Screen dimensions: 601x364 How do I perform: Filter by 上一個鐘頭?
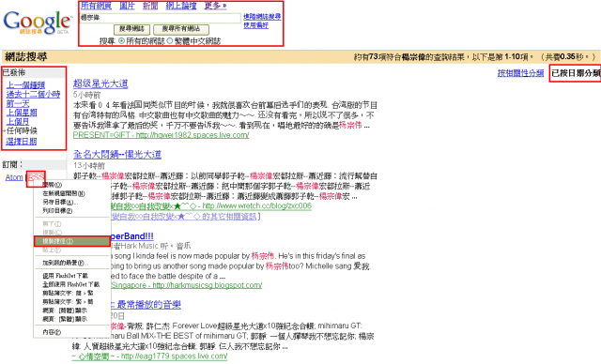25,85
